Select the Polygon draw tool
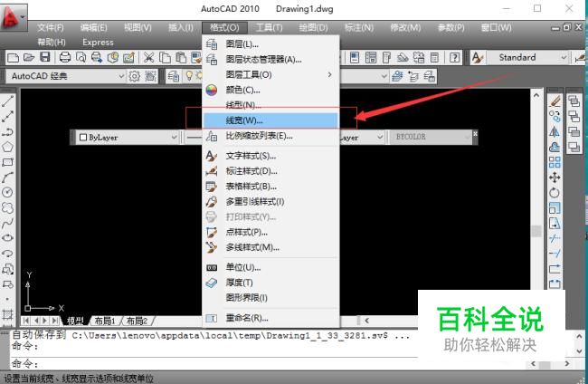 (x=7, y=147)
